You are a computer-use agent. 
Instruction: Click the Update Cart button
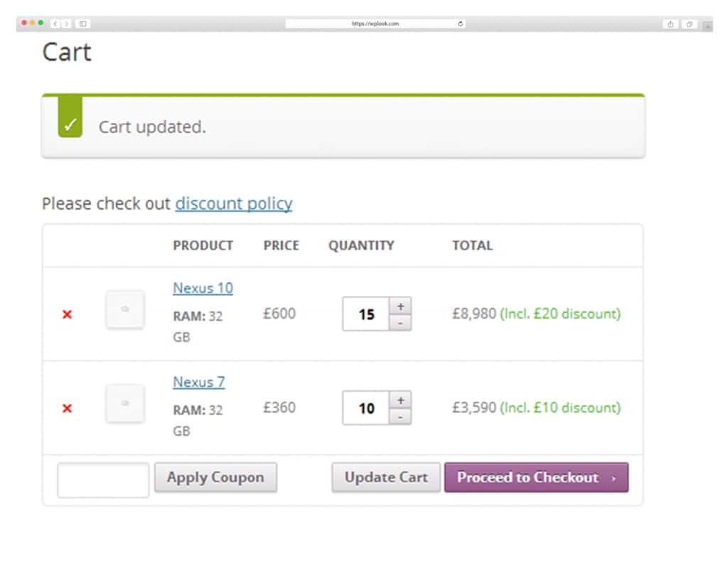(x=386, y=477)
